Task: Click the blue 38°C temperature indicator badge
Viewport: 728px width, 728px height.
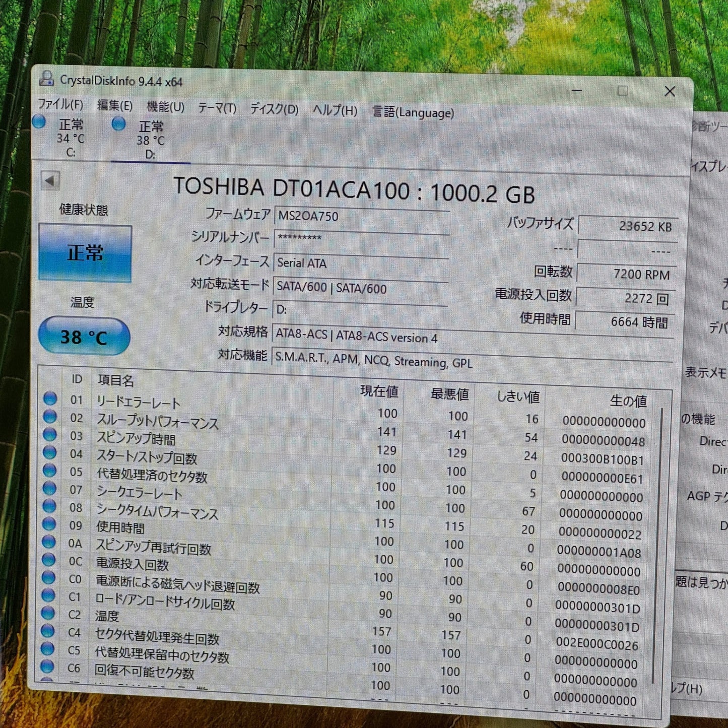Action: (x=85, y=335)
